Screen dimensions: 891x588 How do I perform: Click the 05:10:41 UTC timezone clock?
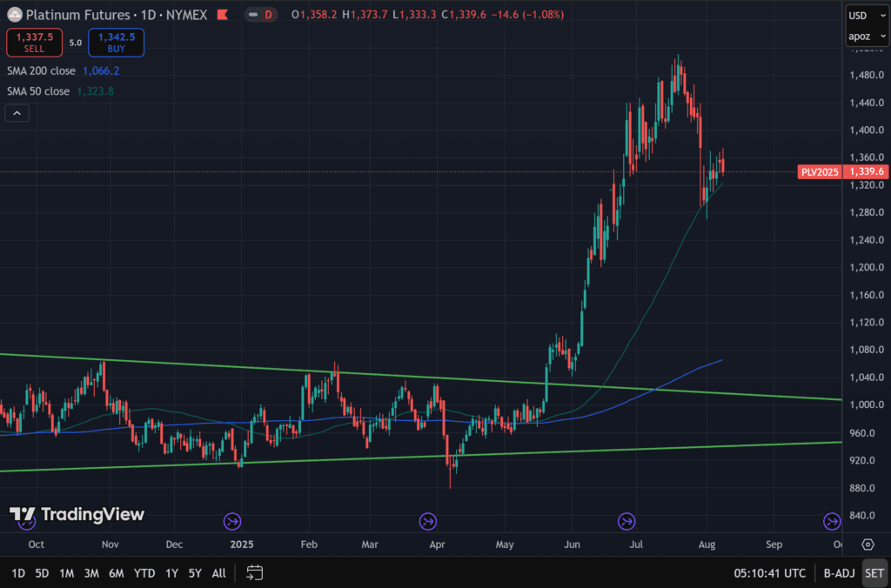click(769, 573)
